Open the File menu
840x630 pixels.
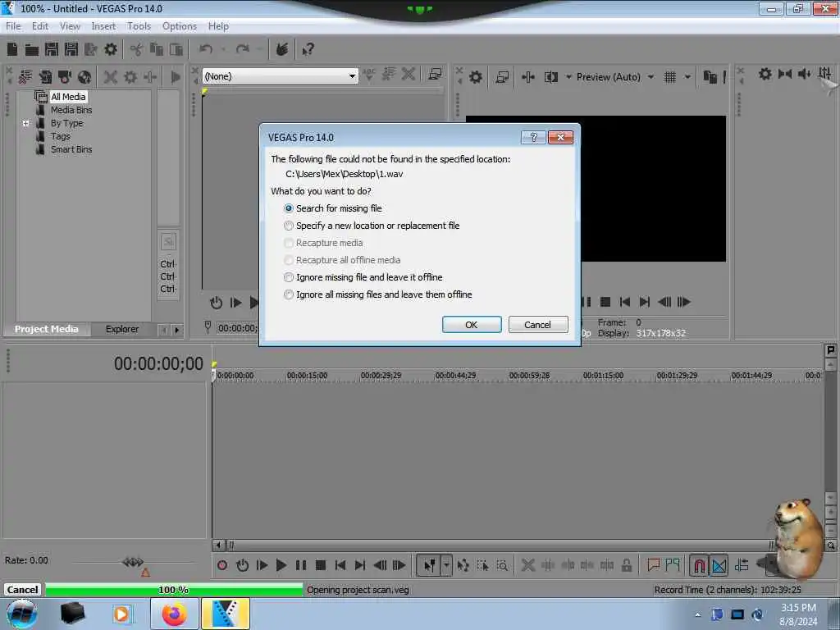[13, 26]
